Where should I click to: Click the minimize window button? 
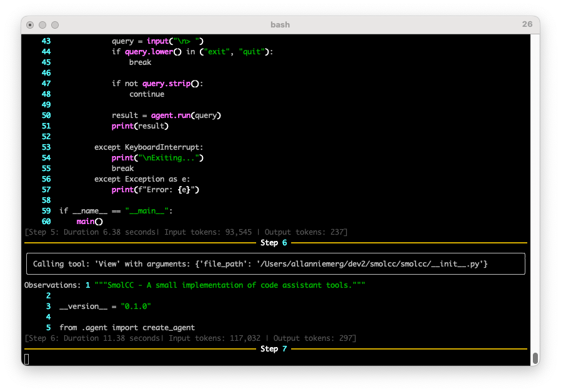coord(42,25)
